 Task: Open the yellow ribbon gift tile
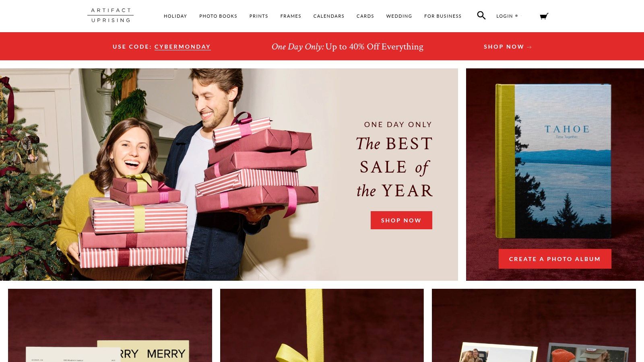[x=322, y=325]
